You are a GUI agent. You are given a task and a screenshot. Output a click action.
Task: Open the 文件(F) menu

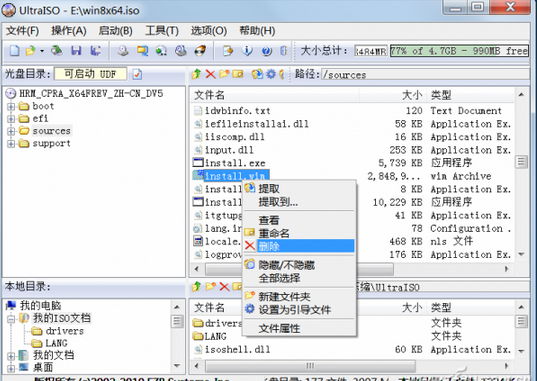tap(23, 31)
